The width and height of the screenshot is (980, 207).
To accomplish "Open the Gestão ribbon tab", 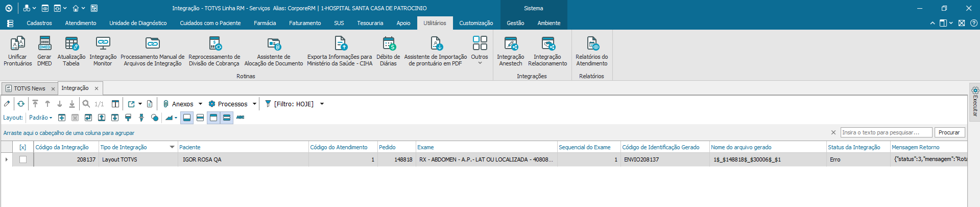I will [x=515, y=23].
